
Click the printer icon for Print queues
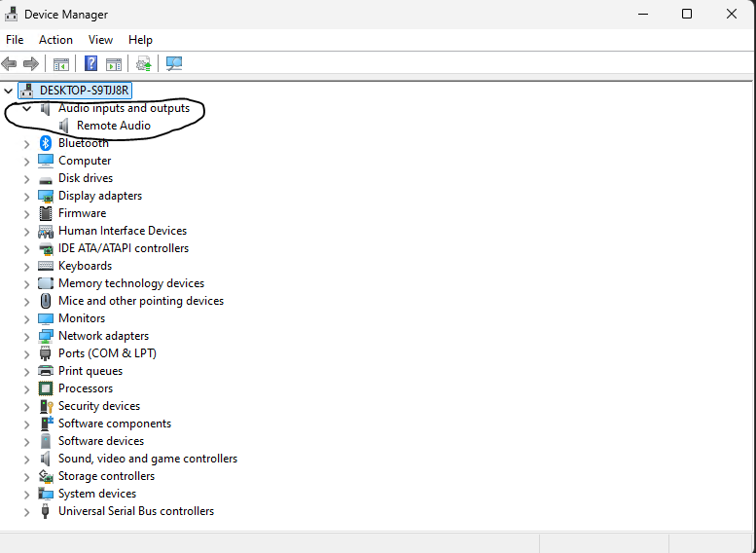pyautogui.click(x=46, y=371)
